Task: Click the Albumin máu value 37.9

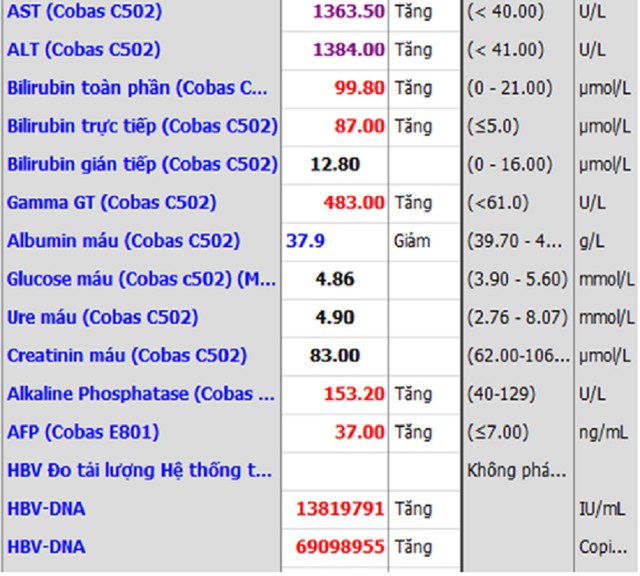Action: [x=305, y=241]
